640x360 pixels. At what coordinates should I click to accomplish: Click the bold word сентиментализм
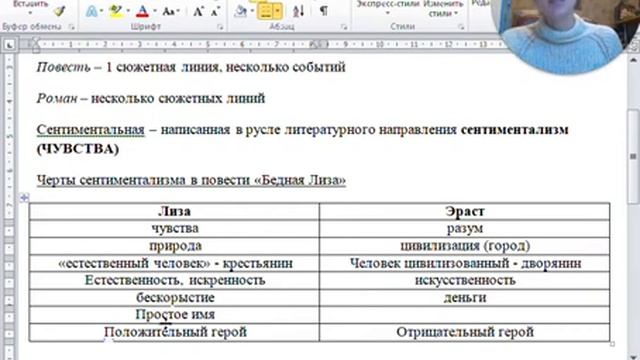click(514, 130)
